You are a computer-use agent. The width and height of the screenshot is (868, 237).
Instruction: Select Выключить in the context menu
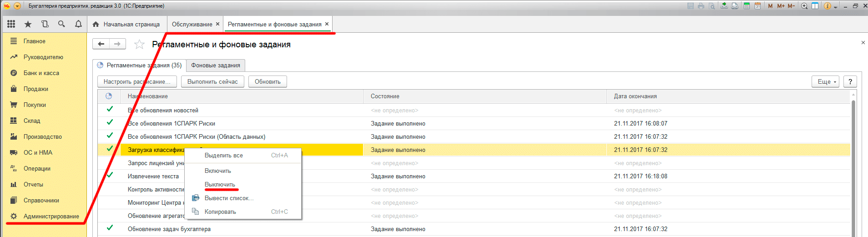coord(220,185)
